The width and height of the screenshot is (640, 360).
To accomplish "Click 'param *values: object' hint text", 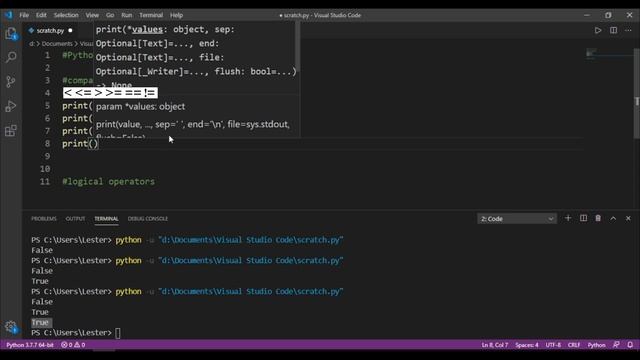I will tap(140, 107).
